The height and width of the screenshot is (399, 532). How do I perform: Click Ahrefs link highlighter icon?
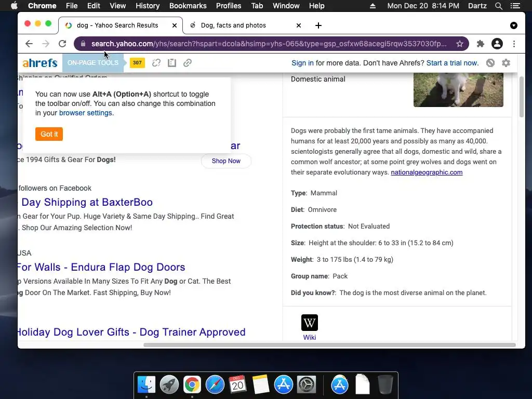(x=188, y=63)
